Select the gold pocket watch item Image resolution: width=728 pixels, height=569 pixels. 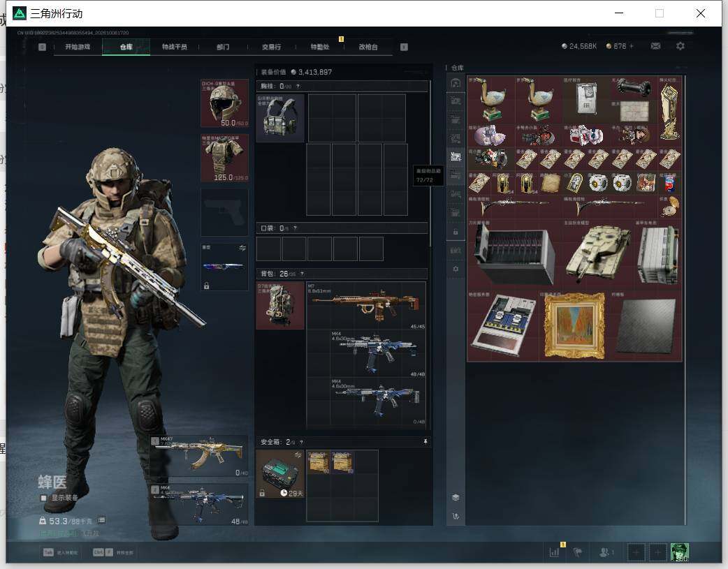click(670, 207)
